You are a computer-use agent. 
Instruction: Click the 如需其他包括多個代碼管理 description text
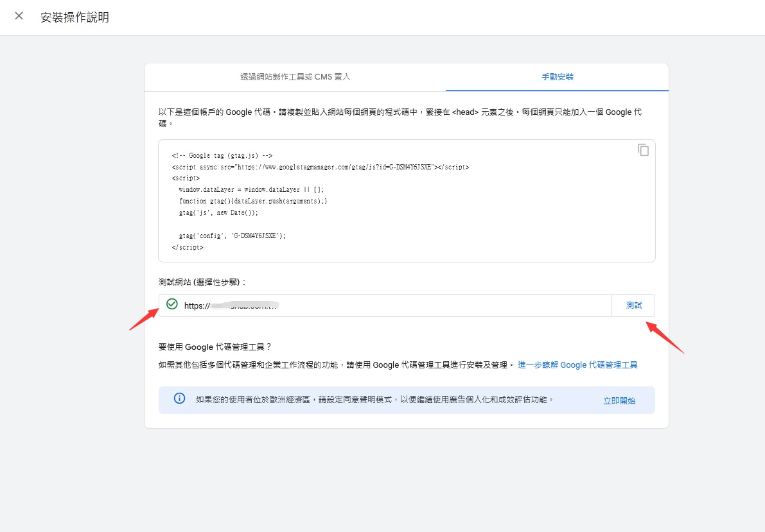click(x=336, y=365)
